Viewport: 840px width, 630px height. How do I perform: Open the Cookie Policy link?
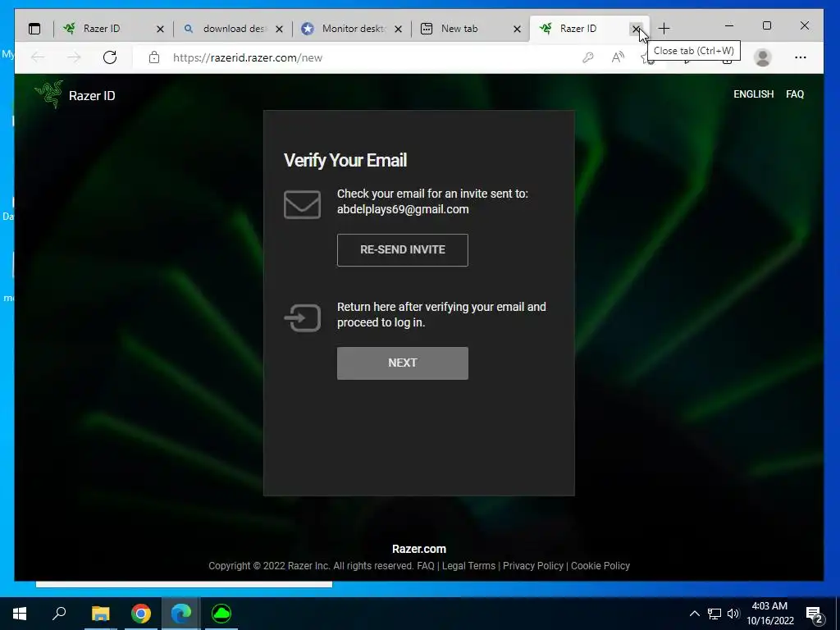600,566
